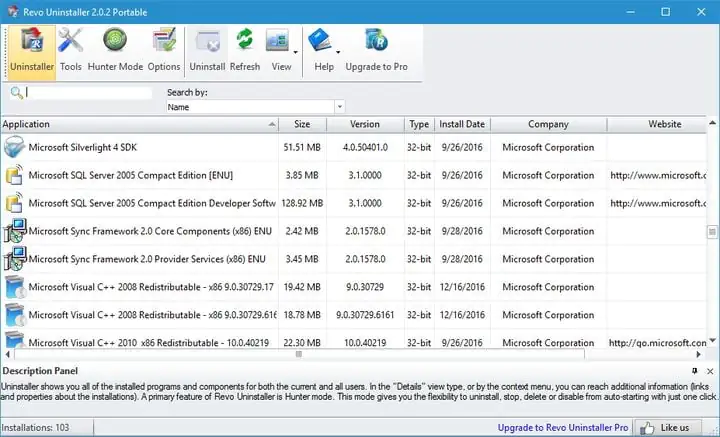This screenshot has width=720, height=437.
Task: Open the Uninstaller section
Action: 31,50
